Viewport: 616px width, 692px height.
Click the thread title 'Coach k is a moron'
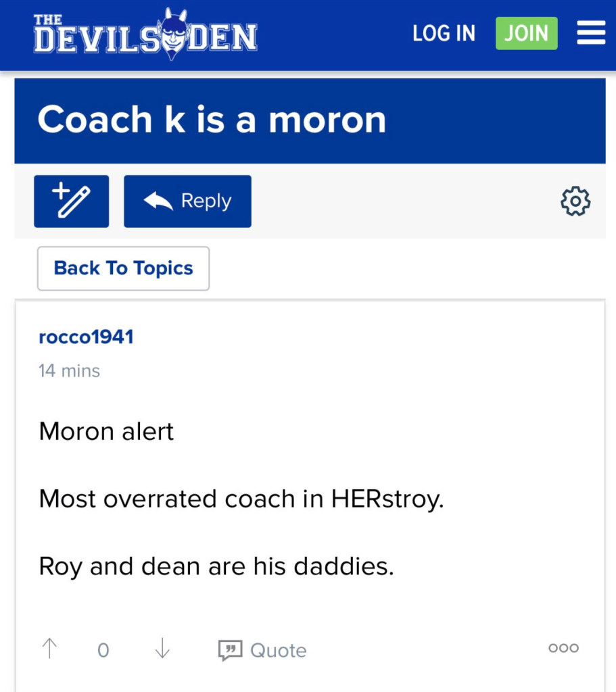pos(212,120)
